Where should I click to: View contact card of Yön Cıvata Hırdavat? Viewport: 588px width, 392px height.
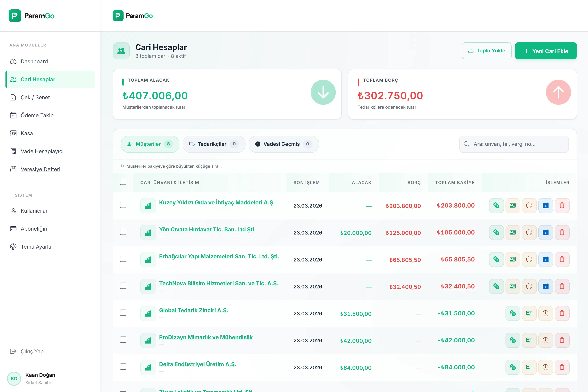[x=513, y=232]
